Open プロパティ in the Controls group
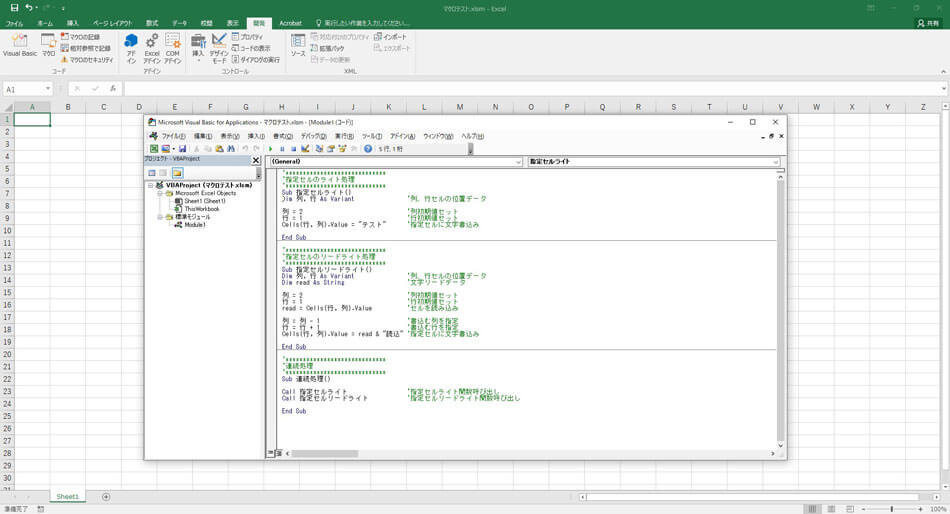Viewport: 950px width, 514px height. (x=247, y=37)
